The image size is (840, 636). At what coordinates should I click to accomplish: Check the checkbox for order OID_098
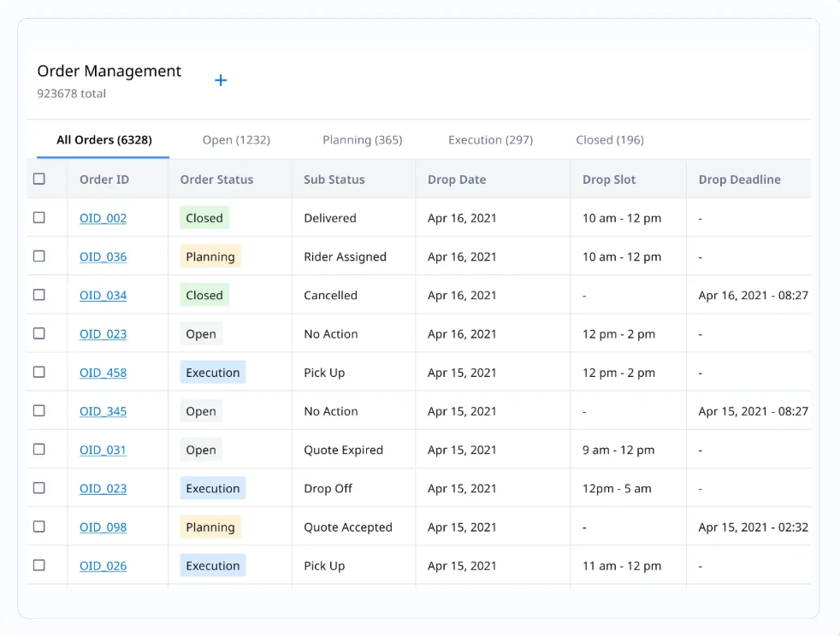39,527
